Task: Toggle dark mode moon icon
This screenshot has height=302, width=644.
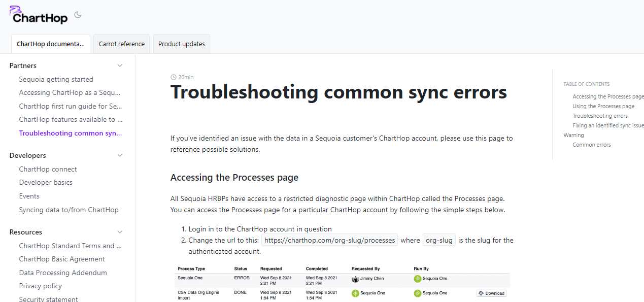Action: [x=78, y=15]
